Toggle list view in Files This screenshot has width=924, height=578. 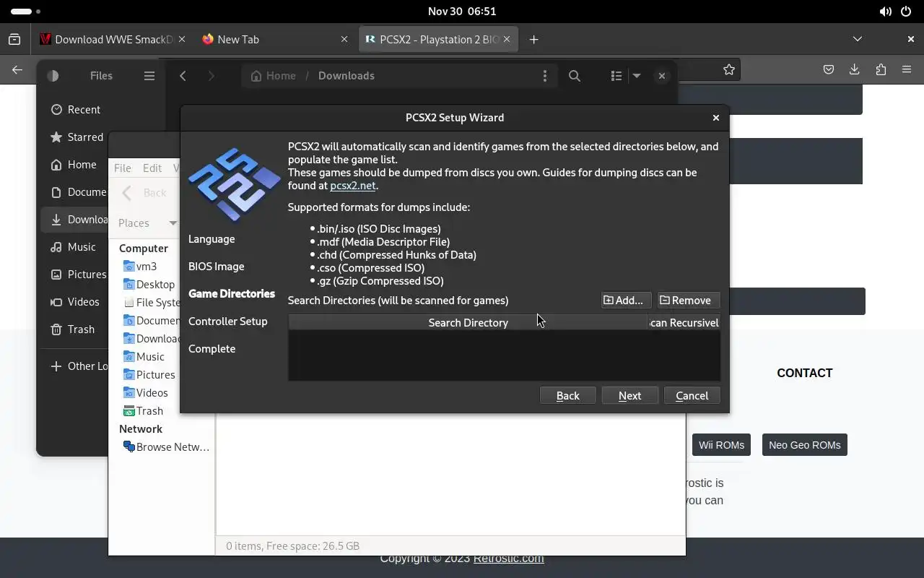pyautogui.click(x=616, y=75)
